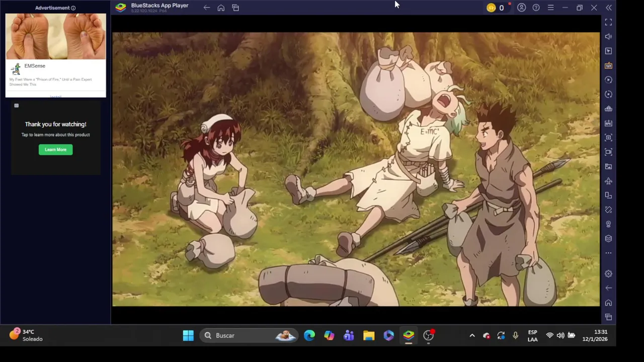Open the media folder icon in sidebar
The image size is (644, 362).
[608, 166]
